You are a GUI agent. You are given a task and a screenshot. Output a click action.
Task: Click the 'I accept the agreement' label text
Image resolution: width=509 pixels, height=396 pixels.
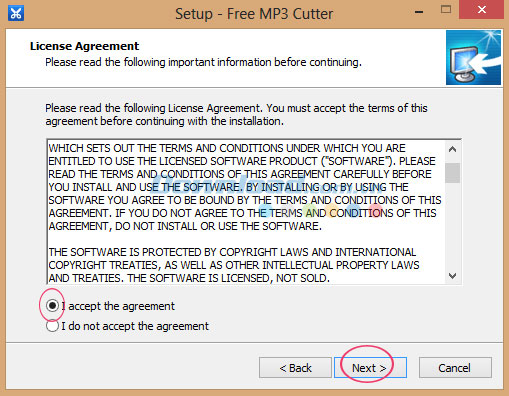(x=118, y=306)
